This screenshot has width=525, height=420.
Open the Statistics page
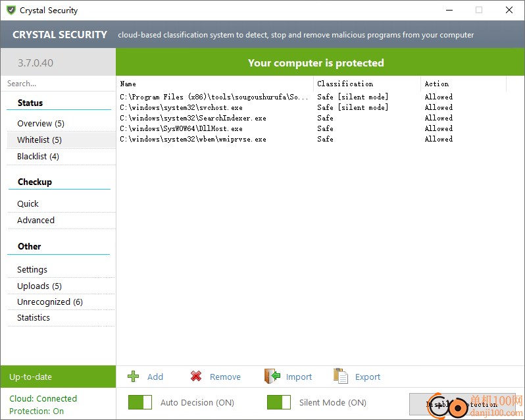34,317
